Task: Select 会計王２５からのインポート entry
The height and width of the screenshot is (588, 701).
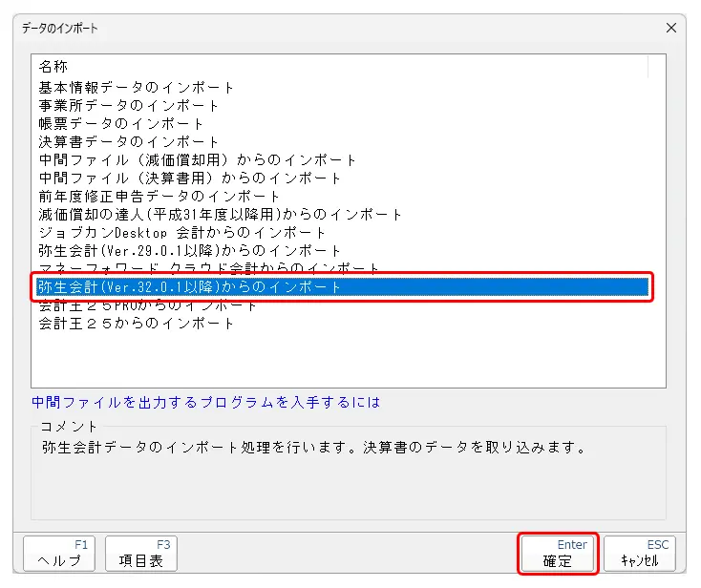Action: pos(137,323)
